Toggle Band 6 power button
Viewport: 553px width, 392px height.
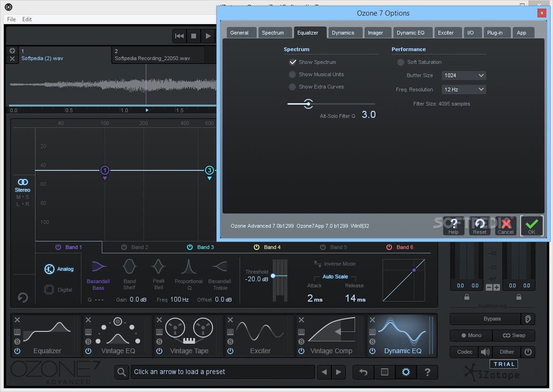click(x=389, y=247)
